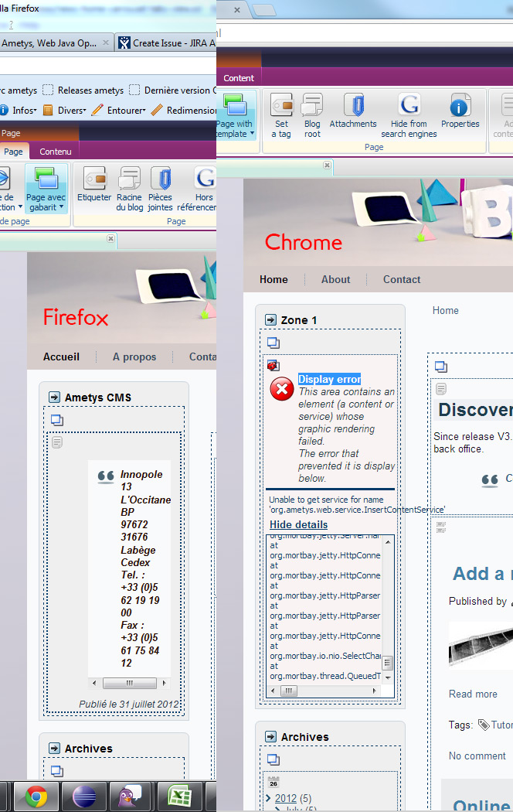Open Chrome from the taskbar

[36, 796]
